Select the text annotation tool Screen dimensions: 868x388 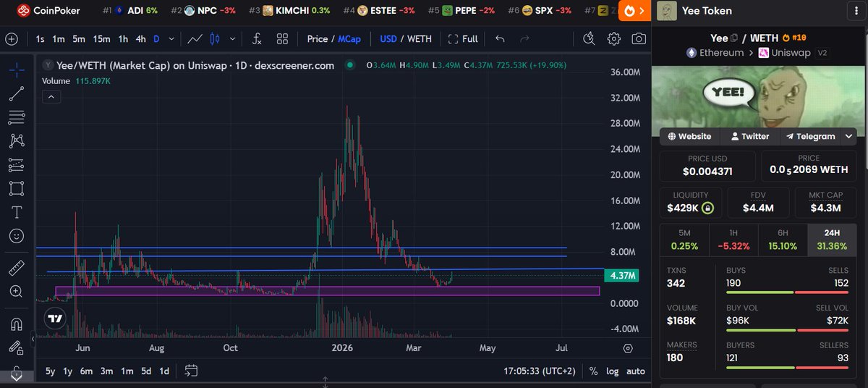(16, 212)
